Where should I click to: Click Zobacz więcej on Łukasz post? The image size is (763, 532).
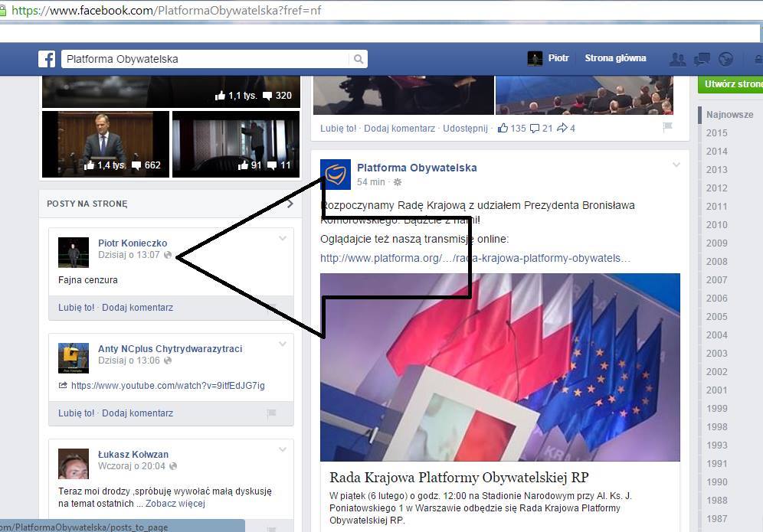[175, 504]
